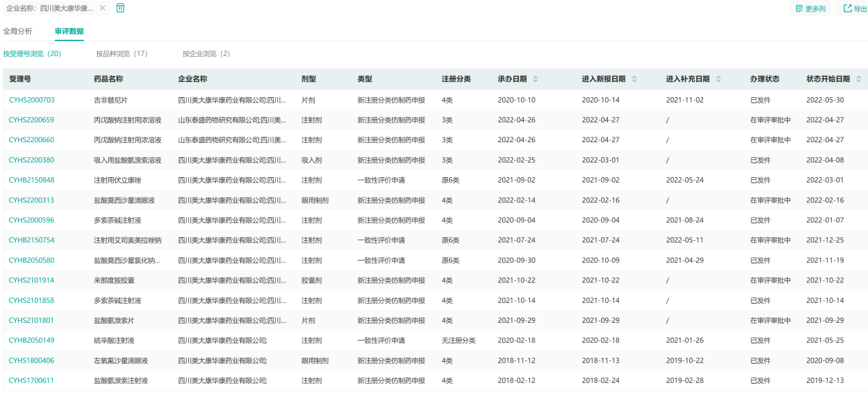Sort by 进入补充日期 using its sort arrows
868x396 pixels.
(x=718, y=79)
